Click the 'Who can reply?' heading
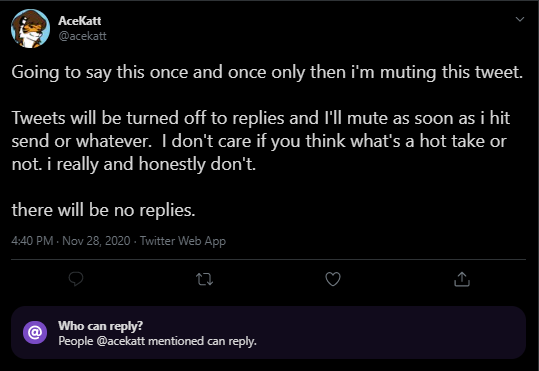The image size is (539, 371). coord(100,326)
